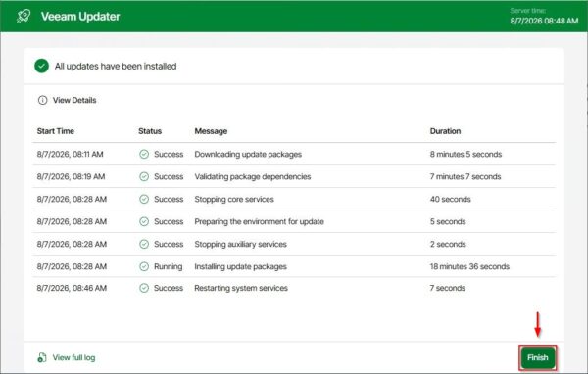
Task: Click the log file icon beside View full log
Action: (x=42, y=357)
